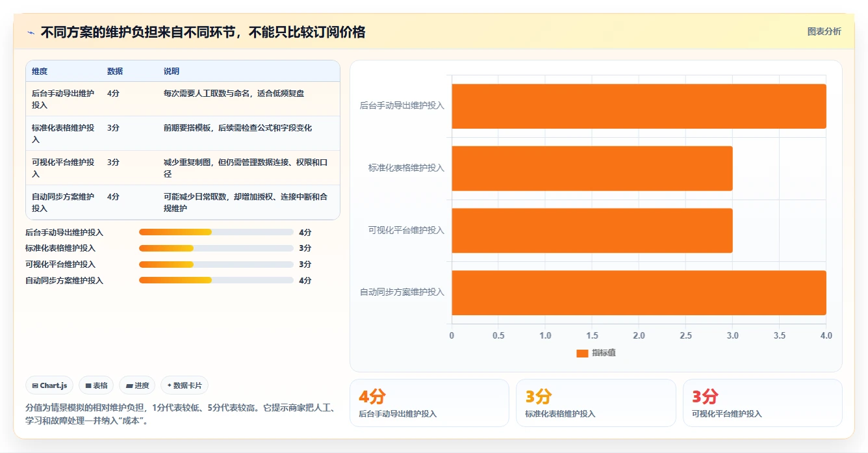
Task: Click the 2.5 tick on the x-axis
Action: [685, 335]
